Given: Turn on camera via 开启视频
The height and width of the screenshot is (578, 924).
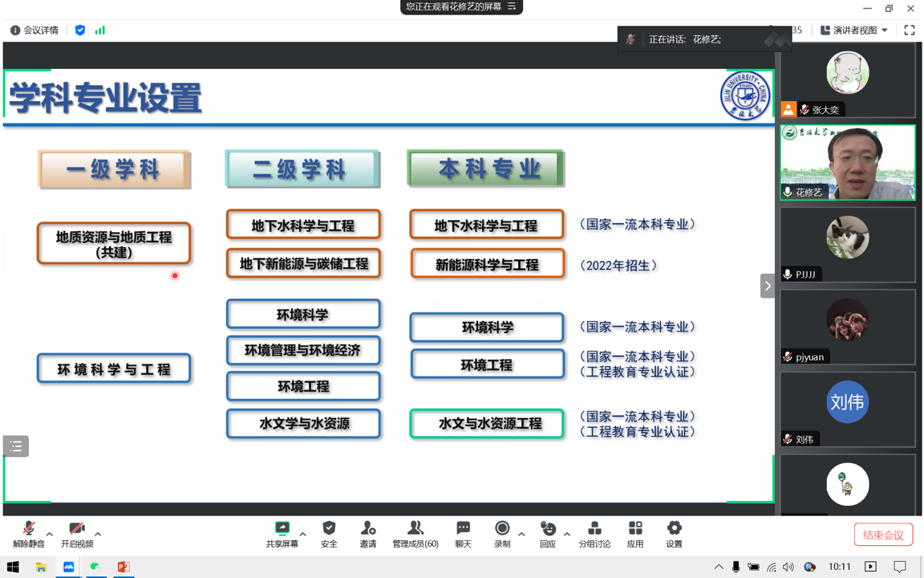Looking at the screenshot, I should coord(76,529).
